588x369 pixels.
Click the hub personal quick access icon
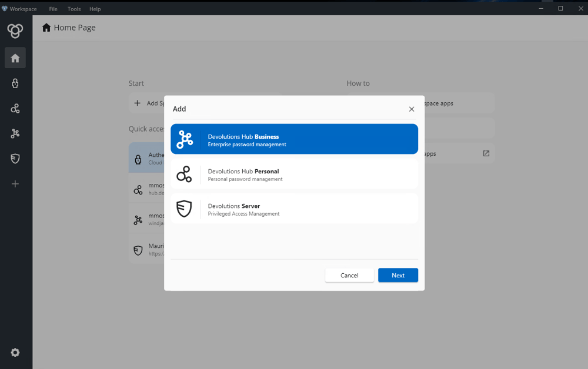[x=138, y=190]
